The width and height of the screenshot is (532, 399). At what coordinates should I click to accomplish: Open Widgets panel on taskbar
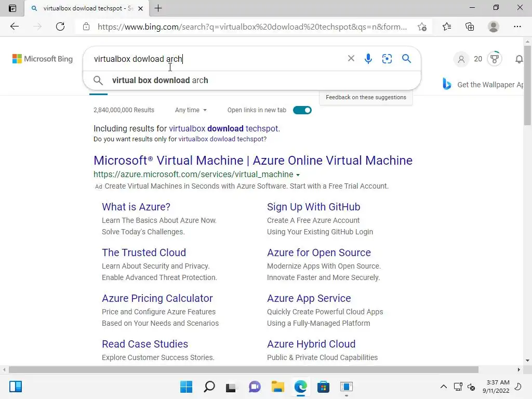click(15, 387)
